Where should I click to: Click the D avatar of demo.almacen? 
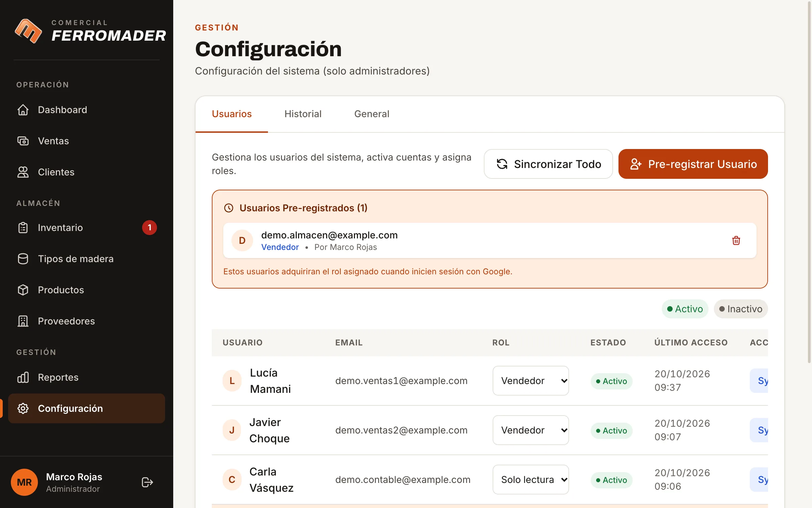click(242, 240)
